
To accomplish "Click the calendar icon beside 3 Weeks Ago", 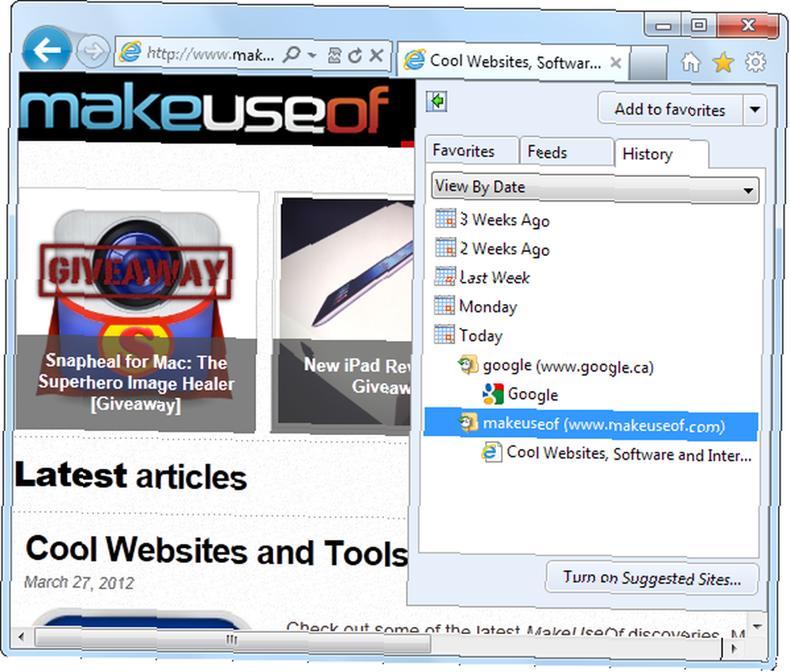I will (445, 219).
